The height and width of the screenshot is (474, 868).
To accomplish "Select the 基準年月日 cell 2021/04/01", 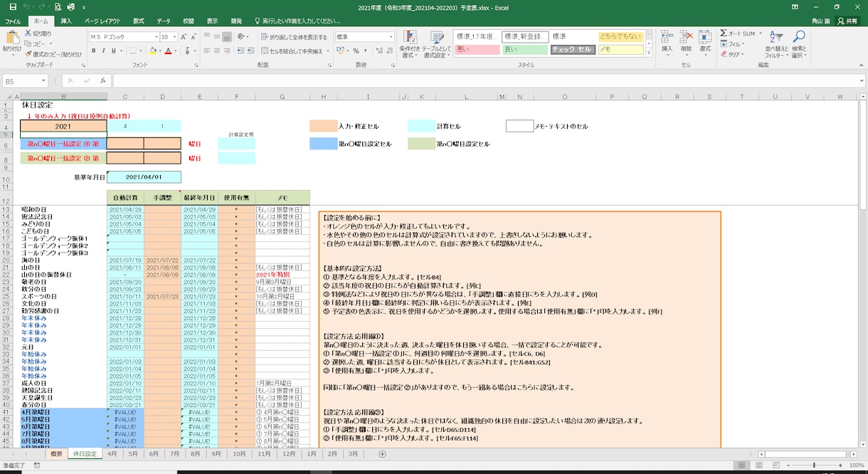I will point(144,177).
